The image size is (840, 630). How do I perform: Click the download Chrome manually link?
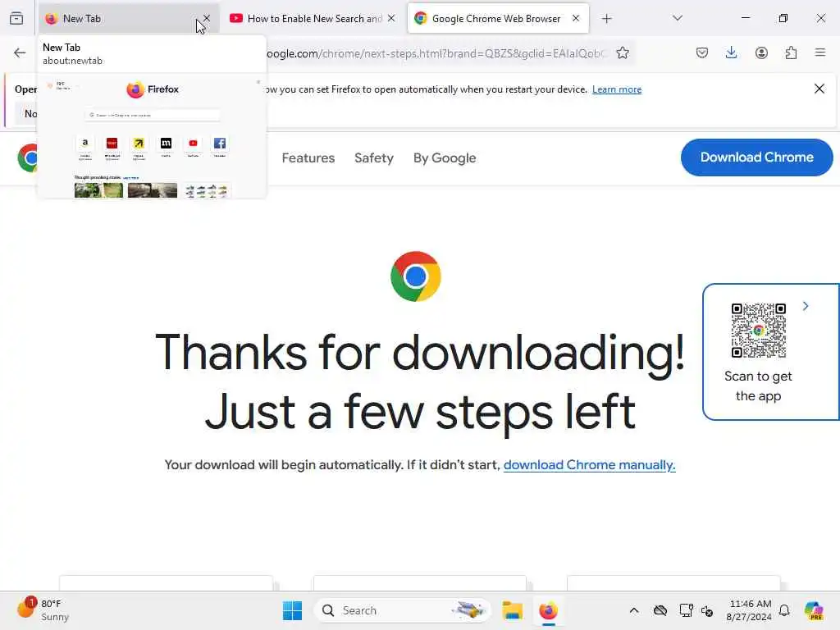click(x=589, y=464)
